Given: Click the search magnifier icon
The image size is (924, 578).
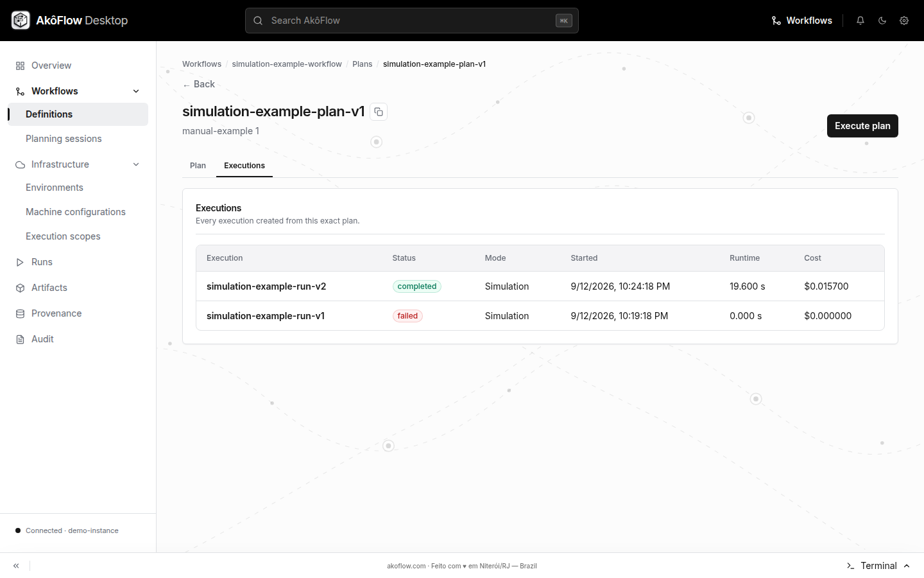Looking at the screenshot, I should (x=258, y=21).
